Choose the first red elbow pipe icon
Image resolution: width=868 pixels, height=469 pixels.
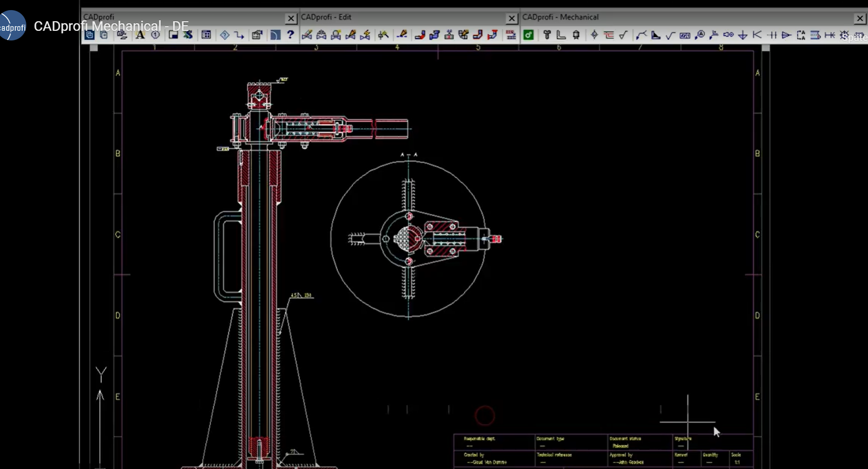[x=419, y=35]
